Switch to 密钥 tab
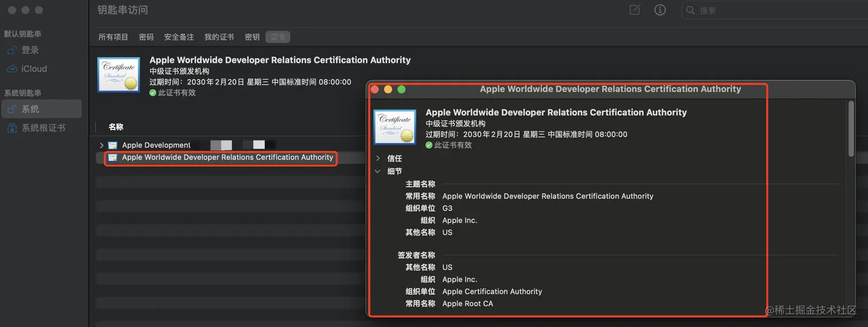The height and width of the screenshot is (327, 868). [x=252, y=37]
